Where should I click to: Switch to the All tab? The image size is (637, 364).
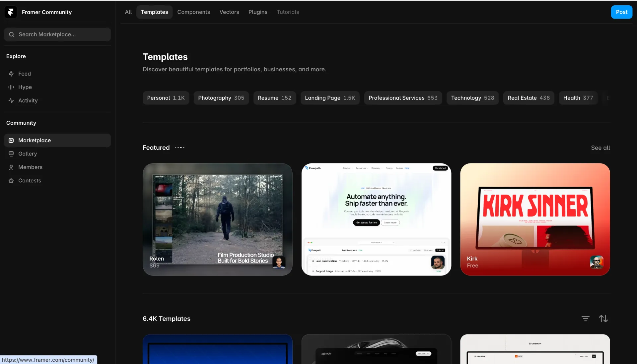[x=128, y=12]
